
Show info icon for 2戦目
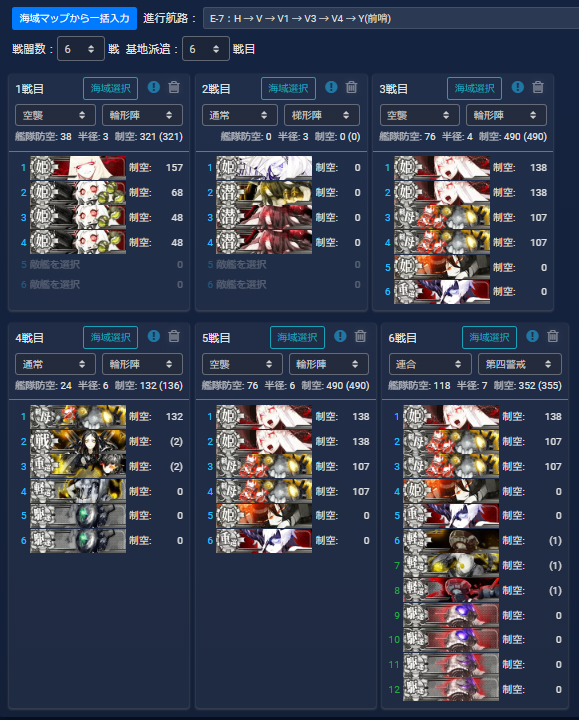(x=331, y=87)
